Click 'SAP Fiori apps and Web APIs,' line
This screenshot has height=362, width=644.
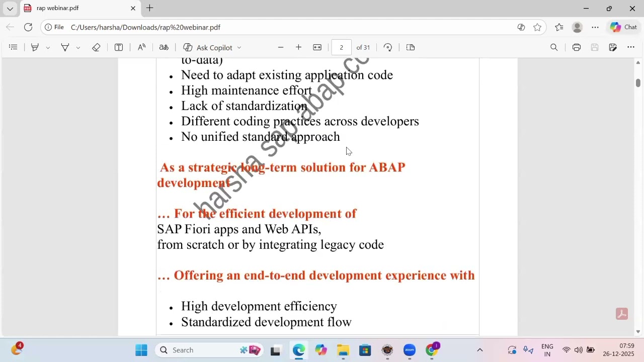(239, 229)
